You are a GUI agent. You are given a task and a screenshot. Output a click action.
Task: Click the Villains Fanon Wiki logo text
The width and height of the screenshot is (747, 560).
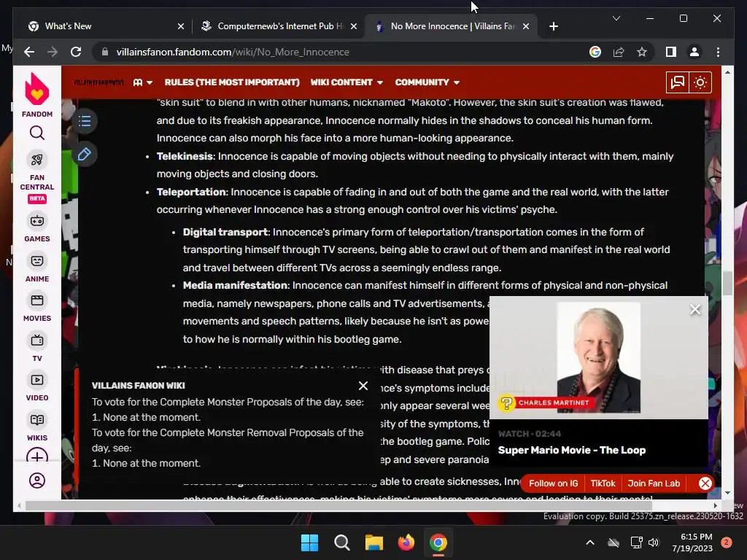click(98, 82)
